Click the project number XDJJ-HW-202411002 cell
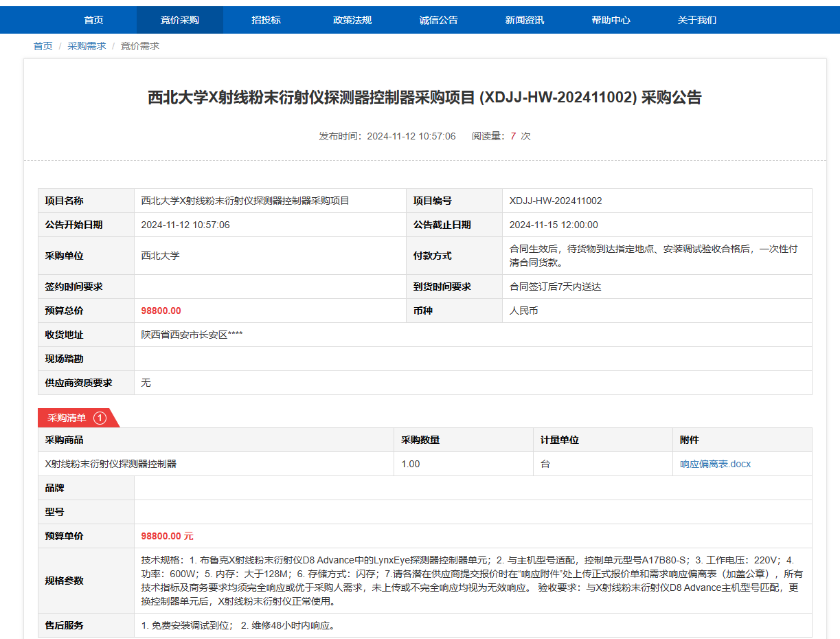Screen dimensions: 840x639 point(556,201)
